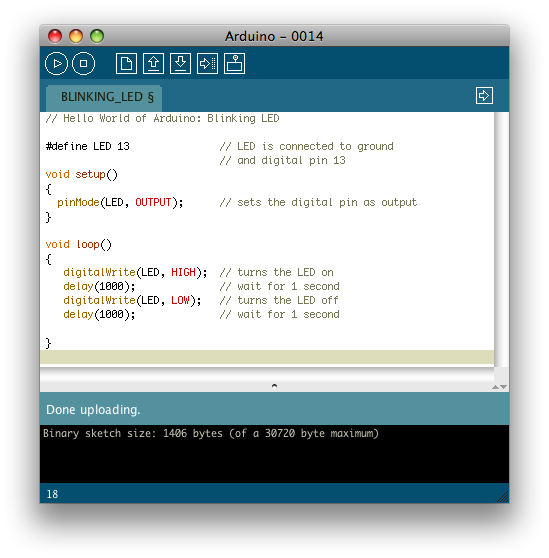Click the "// and digital pin 13" comment
Screen dimensions: 549x558
coord(283,160)
